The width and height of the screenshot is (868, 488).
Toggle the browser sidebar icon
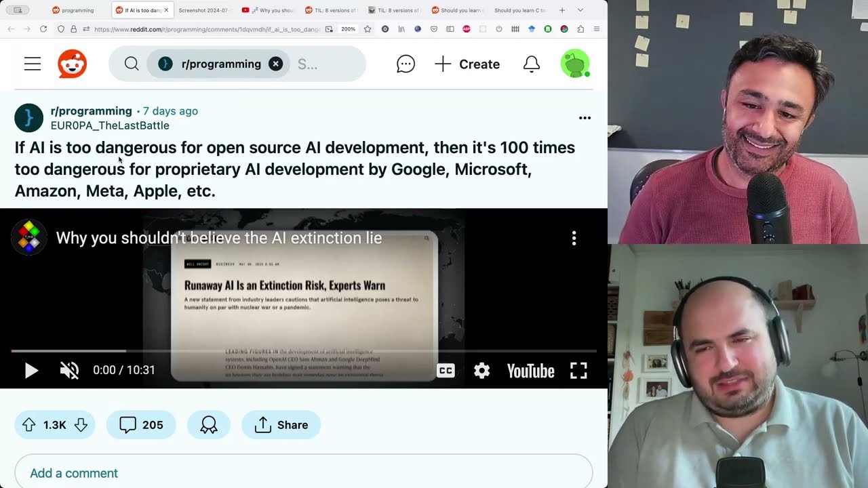[450, 29]
